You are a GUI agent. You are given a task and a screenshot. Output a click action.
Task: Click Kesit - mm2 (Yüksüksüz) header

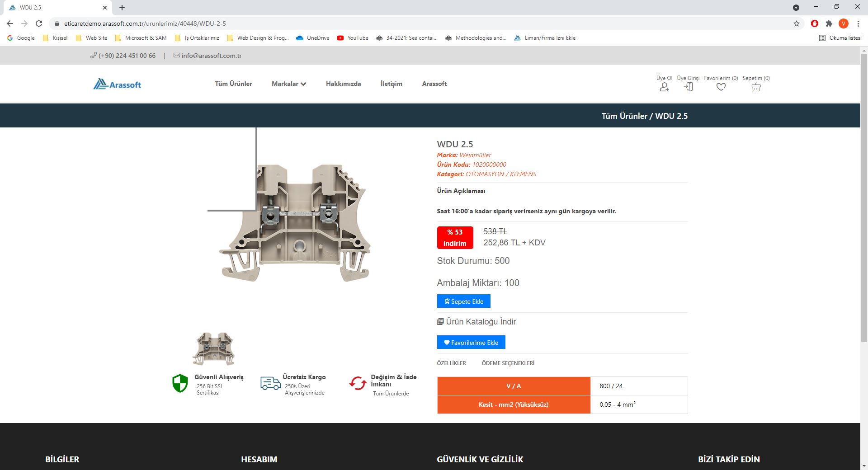click(x=514, y=404)
